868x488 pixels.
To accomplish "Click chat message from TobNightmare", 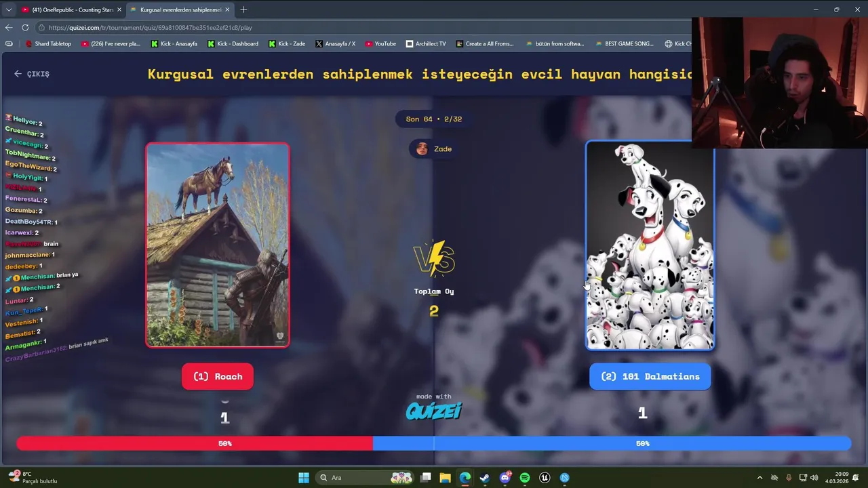I will pyautogui.click(x=31, y=155).
